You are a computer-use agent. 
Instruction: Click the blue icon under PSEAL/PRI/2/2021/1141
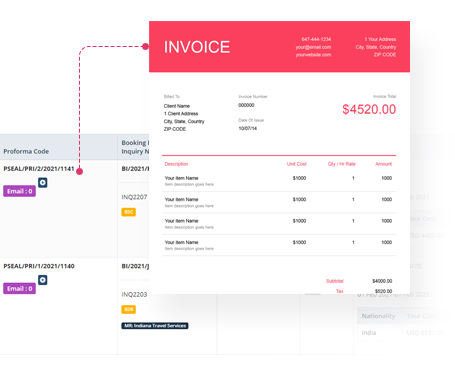pos(42,183)
